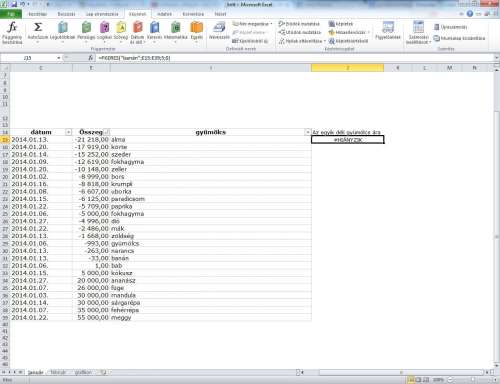Switch to the Beszúrás ribbon tab
This screenshot has height=384, width=500.
(x=66, y=14)
